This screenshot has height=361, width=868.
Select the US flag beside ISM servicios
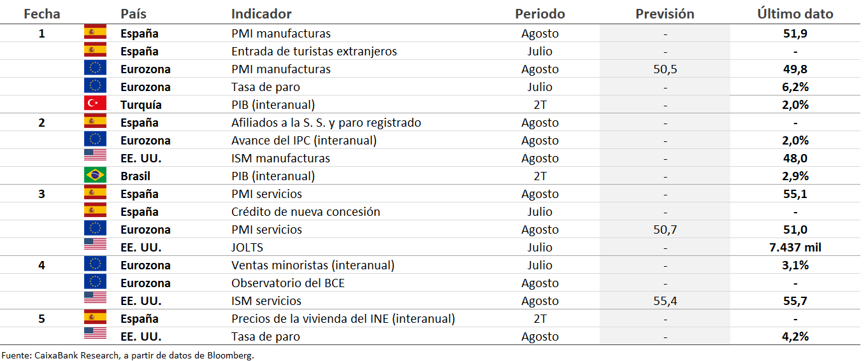[x=95, y=301]
